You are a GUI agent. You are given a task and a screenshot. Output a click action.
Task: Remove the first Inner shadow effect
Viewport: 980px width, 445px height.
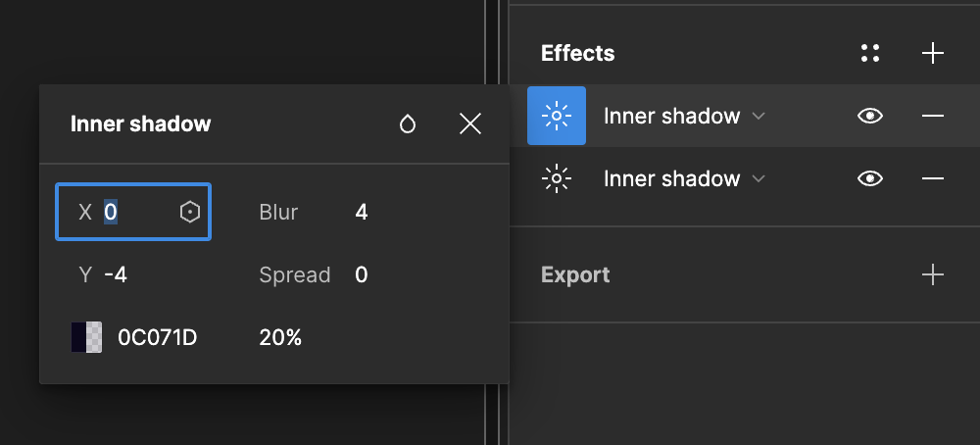click(933, 116)
